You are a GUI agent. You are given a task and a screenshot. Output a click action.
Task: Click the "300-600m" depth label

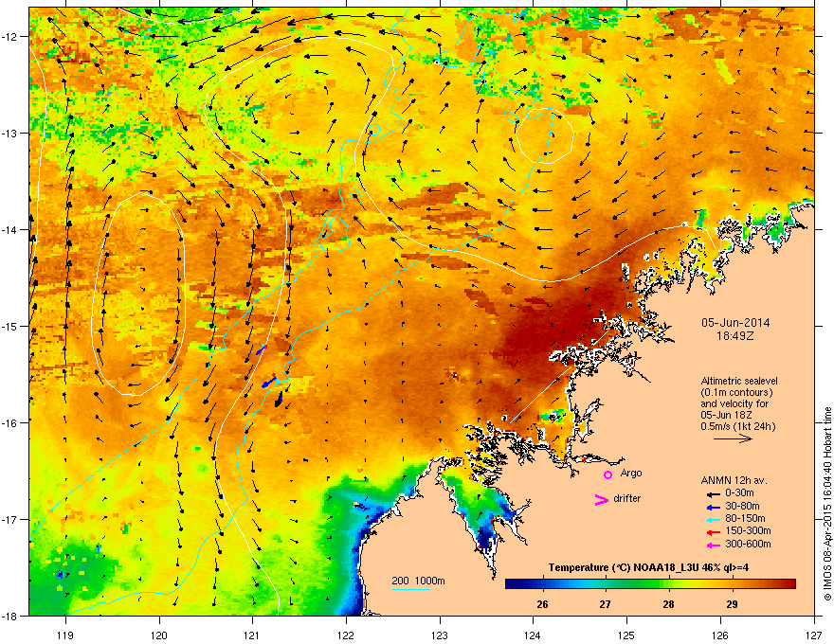(x=748, y=544)
